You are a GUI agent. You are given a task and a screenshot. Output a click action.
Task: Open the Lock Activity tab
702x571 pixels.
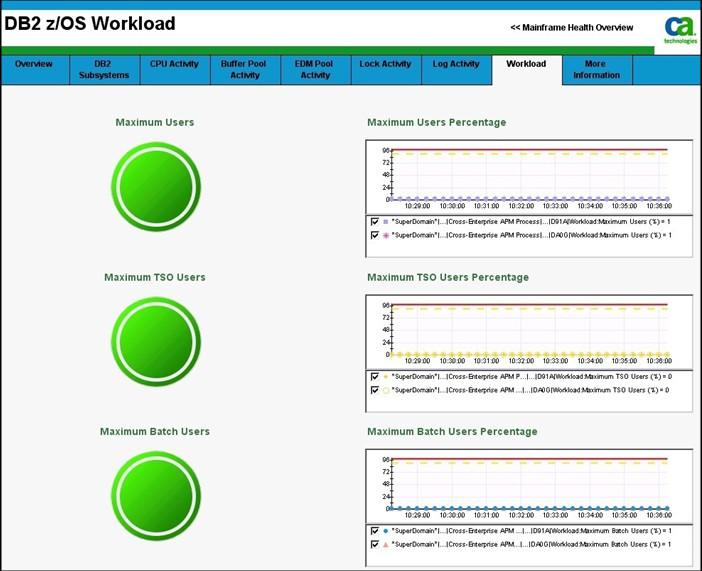[x=386, y=69]
